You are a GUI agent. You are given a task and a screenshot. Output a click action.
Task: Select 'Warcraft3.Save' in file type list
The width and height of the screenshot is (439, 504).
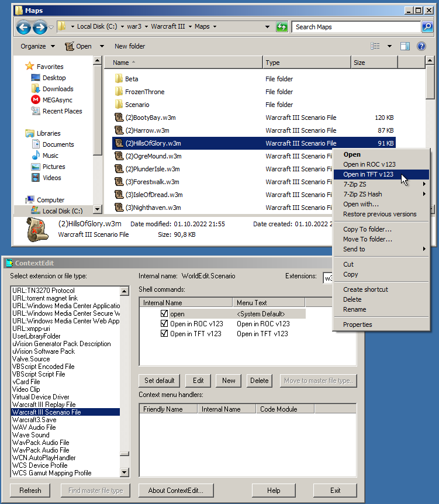(65, 420)
